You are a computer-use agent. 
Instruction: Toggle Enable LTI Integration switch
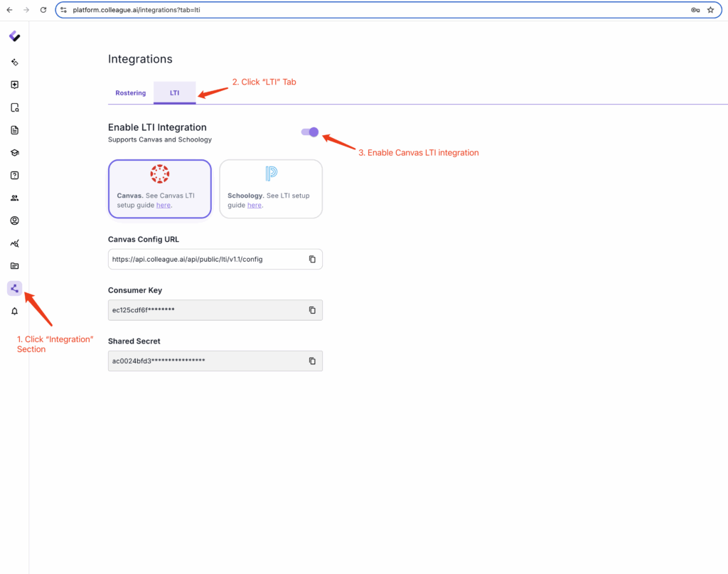click(x=310, y=132)
